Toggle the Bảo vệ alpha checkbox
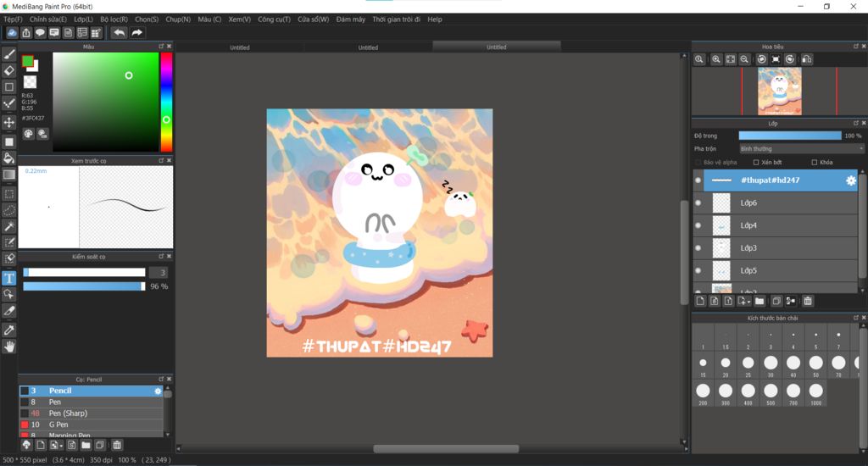Screen dimensions: 868x466 (x=698, y=162)
